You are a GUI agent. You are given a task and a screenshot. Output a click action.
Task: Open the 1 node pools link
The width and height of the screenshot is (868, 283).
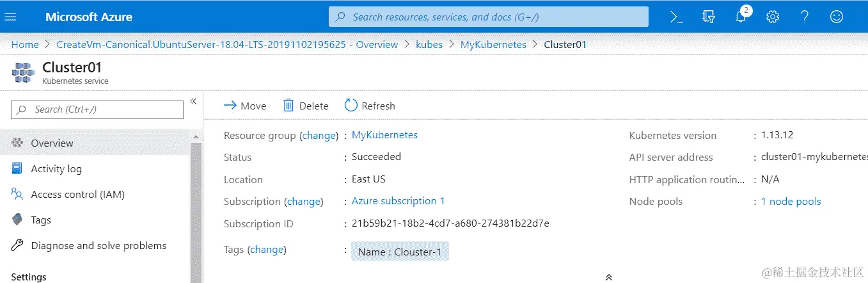791,202
